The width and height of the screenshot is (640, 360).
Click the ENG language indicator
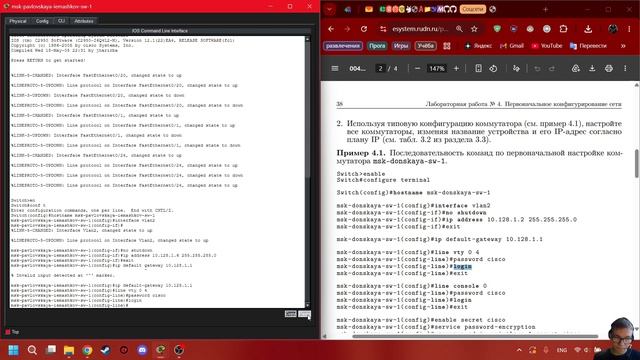click(x=562, y=350)
